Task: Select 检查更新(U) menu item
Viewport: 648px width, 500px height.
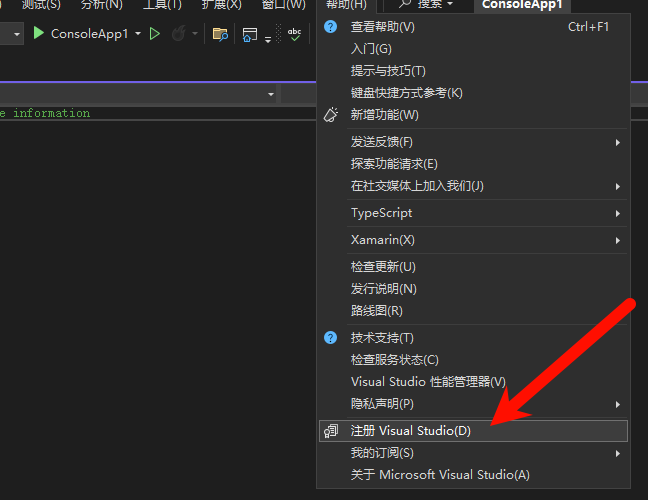Action: coord(473,267)
